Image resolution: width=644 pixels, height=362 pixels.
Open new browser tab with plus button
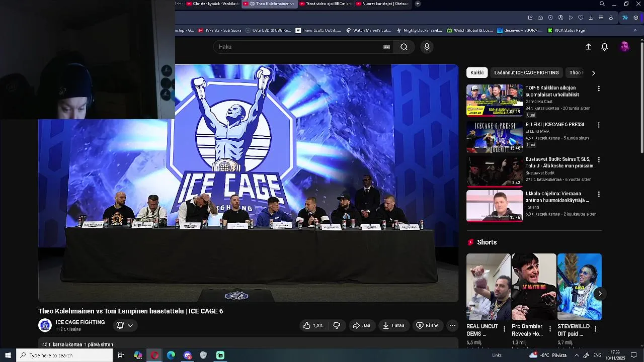coord(418,4)
